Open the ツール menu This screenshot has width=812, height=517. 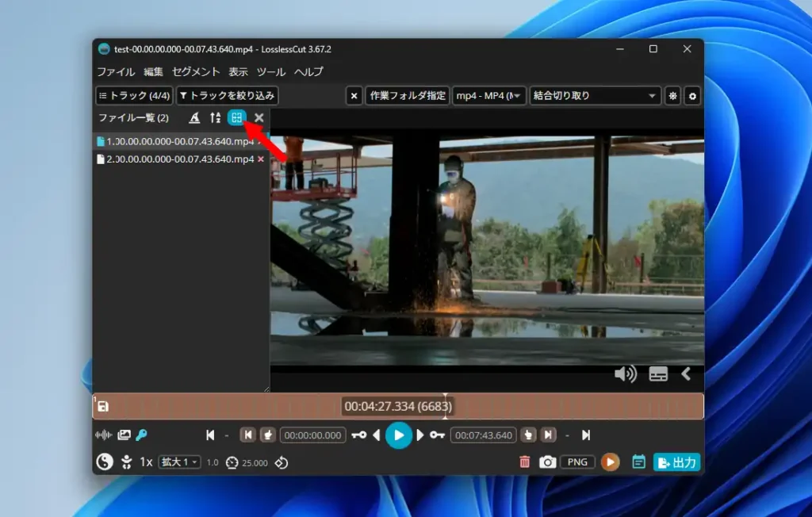pyautogui.click(x=271, y=71)
